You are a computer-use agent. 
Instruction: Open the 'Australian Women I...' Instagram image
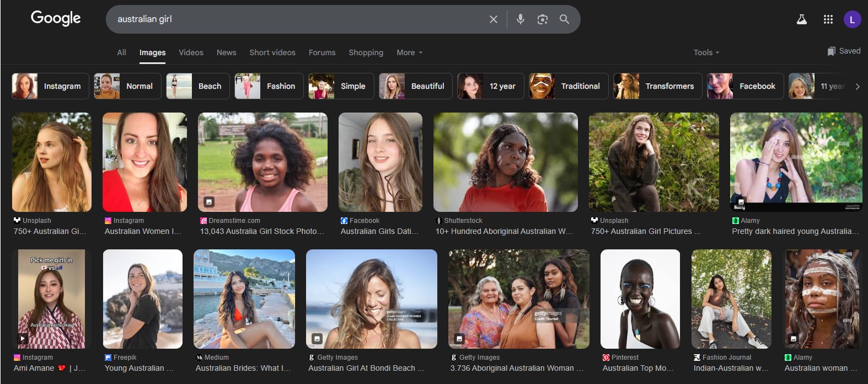click(144, 162)
